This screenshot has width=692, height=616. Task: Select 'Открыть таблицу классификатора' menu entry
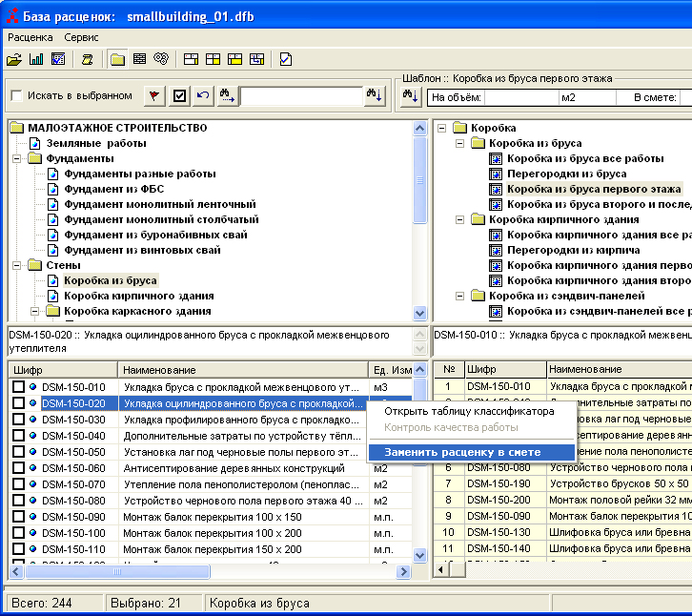pyautogui.click(x=468, y=411)
